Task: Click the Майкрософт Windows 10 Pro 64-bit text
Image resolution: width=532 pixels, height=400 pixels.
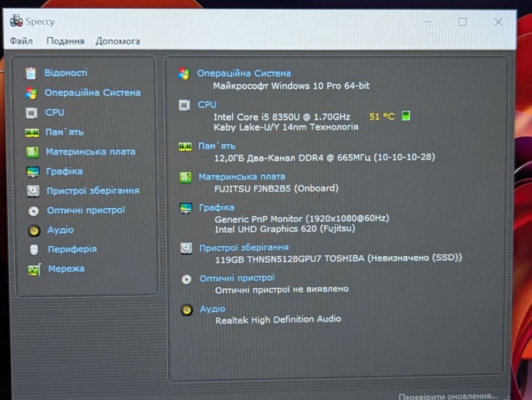Action: point(291,86)
